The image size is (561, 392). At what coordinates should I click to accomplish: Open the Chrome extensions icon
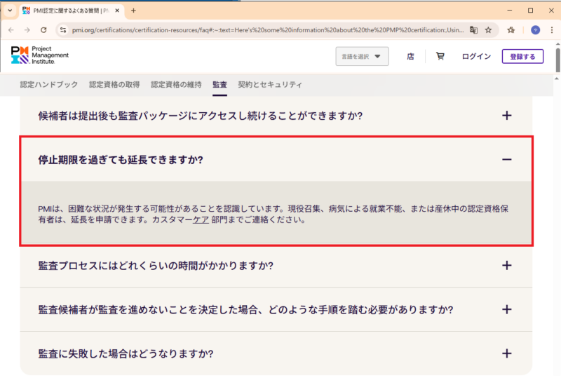coord(511,30)
